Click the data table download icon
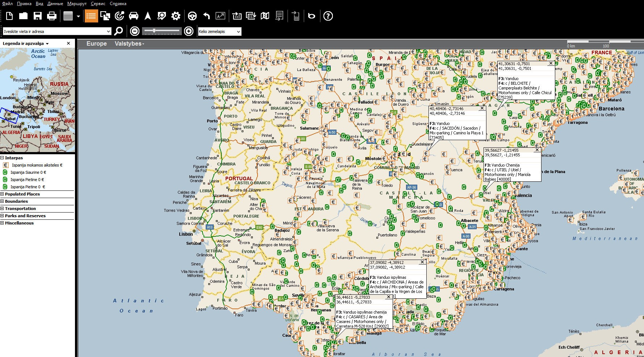The height and width of the screenshot is (357, 644). (x=251, y=16)
